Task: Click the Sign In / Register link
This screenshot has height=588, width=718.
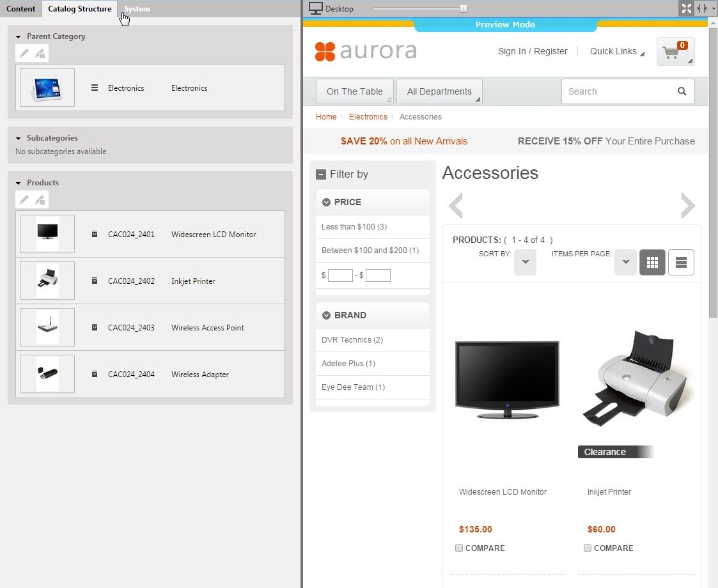Action: point(533,51)
